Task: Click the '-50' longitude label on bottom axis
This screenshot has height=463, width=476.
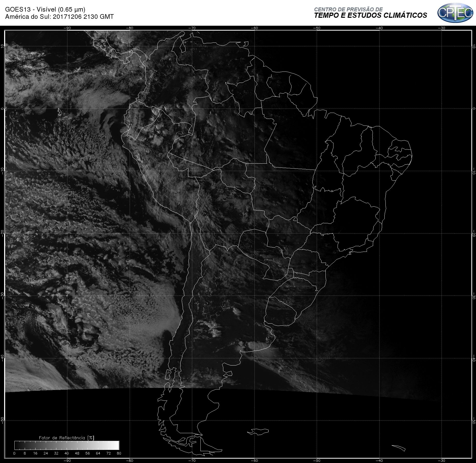Action: point(317,460)
